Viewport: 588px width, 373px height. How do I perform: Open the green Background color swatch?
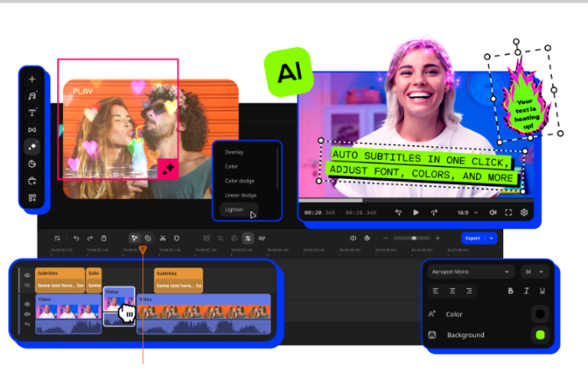coord(540,334)
